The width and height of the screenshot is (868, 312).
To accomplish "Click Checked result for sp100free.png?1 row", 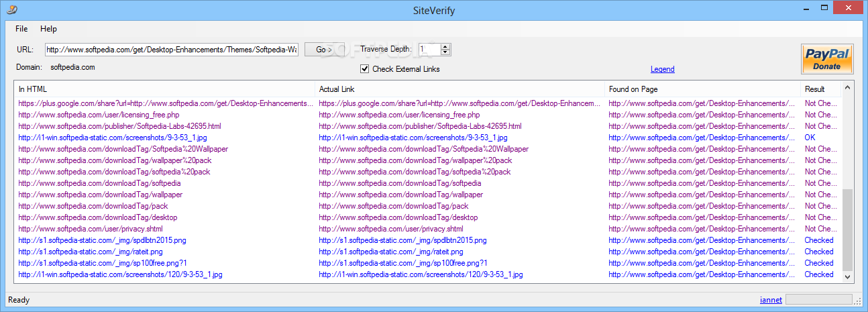I will pos(819,263).
